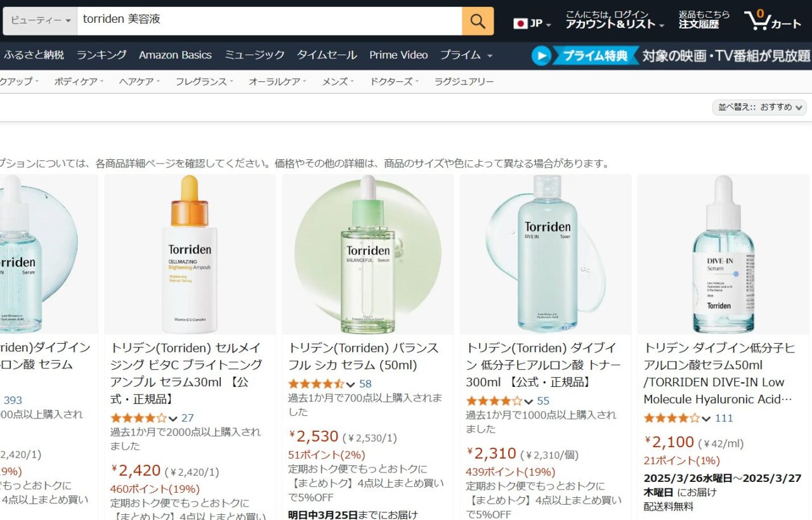The width and height of the screenshot is (812, 520).
Task: Open the ヘアケア category menu
Action: 140,81
